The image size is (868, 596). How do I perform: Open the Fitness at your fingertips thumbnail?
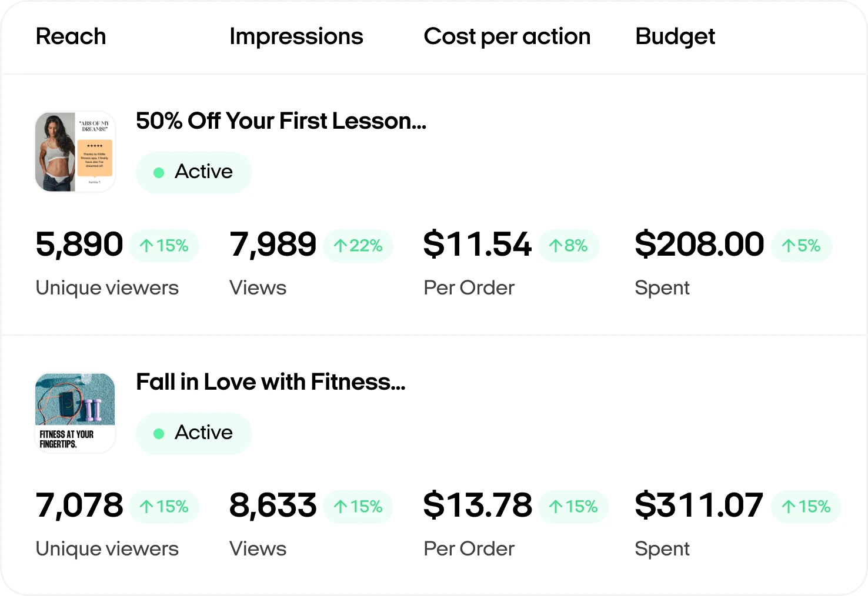point(75,413)
